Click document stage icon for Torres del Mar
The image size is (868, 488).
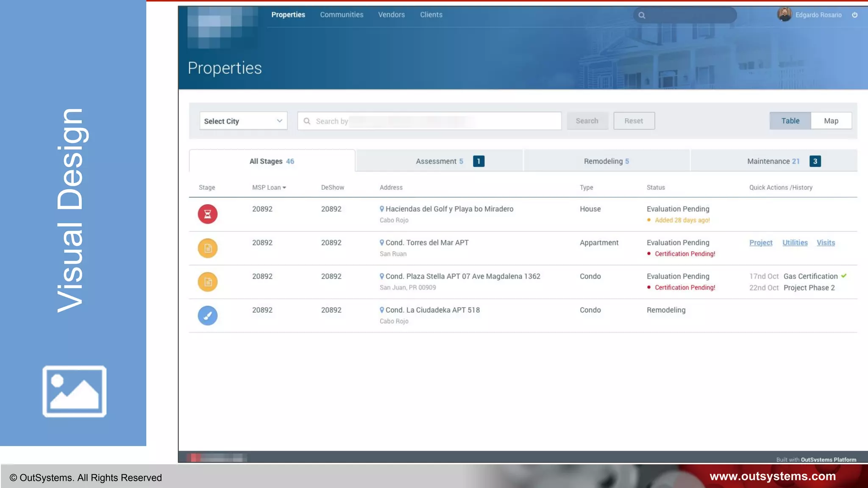tap(207, 248)
